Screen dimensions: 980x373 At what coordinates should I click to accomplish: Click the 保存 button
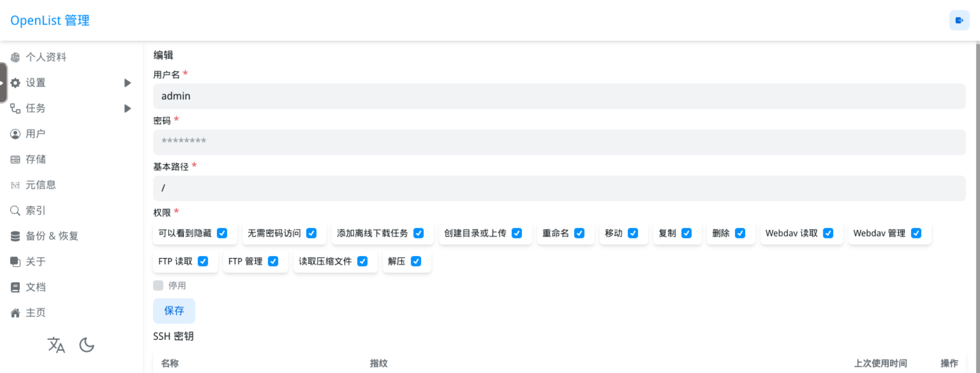click(x=174, y=311)
